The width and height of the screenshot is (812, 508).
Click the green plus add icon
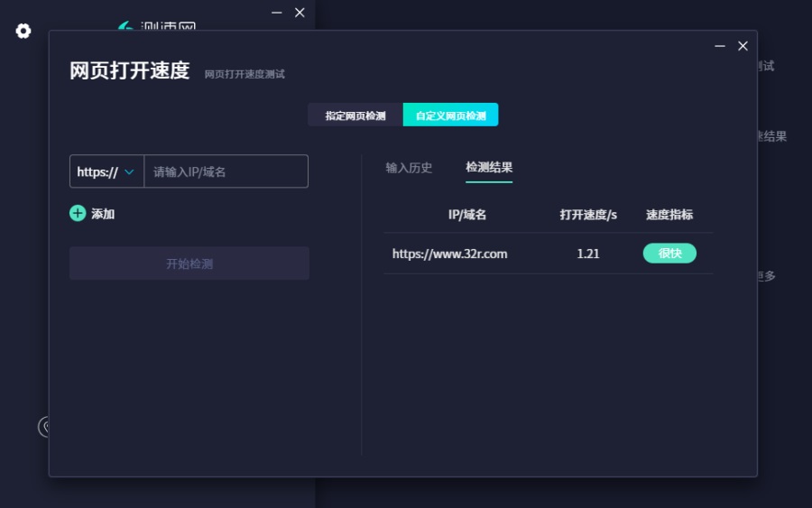click(78, 213)
